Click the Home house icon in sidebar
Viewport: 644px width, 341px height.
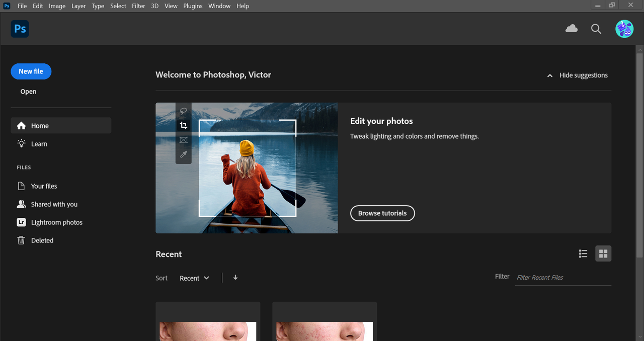tap(21, 126)
